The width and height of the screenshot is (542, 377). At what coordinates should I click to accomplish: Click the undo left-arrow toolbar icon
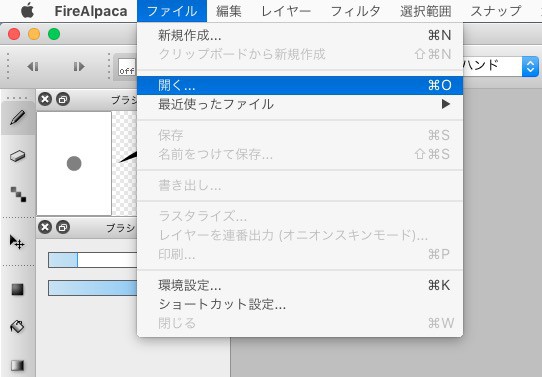tap(33, 66)
